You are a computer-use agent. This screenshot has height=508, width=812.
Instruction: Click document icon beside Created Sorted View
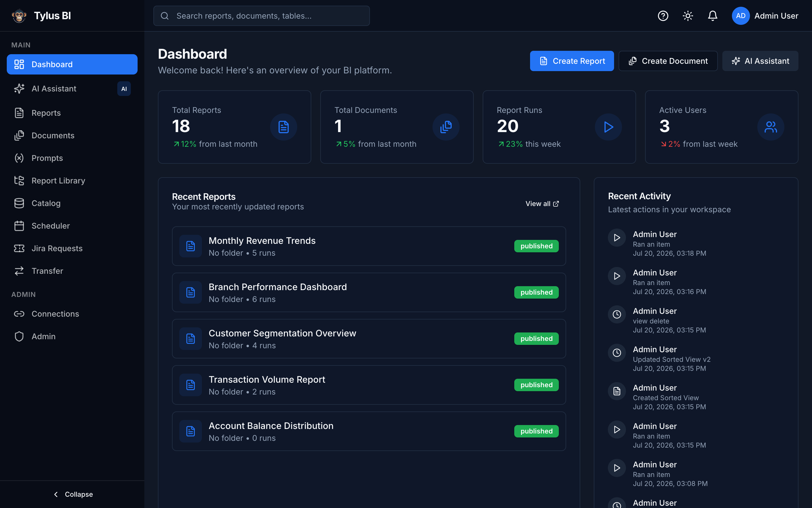click(617, 391)
